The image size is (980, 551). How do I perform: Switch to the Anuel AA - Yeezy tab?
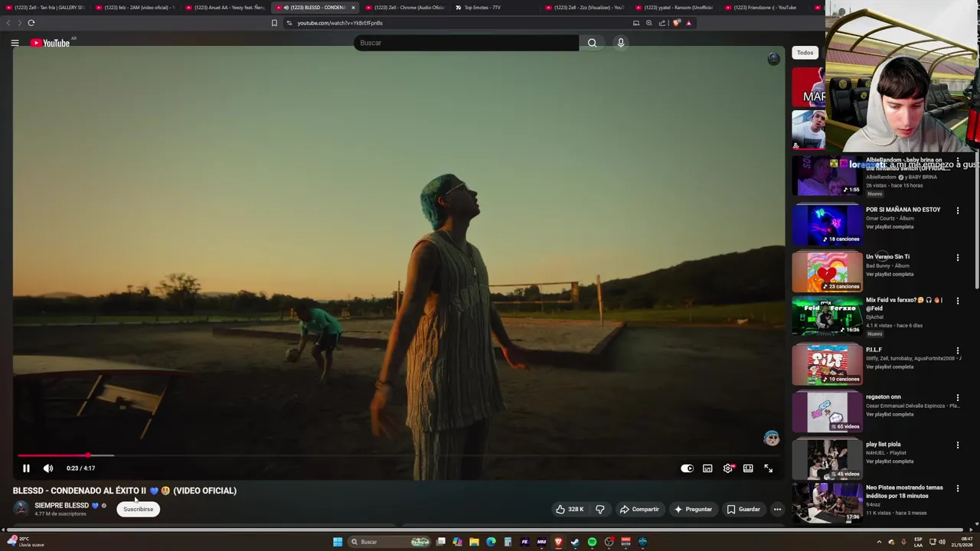click(225, 8)
